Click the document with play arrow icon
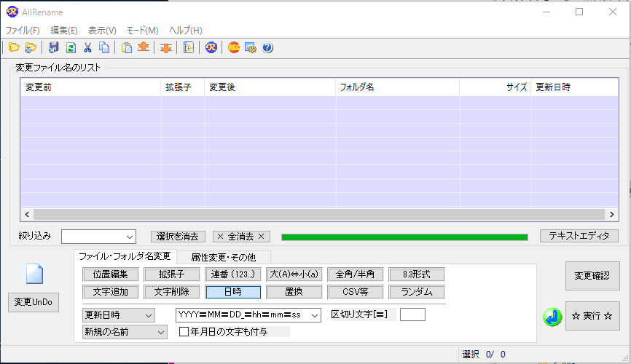This screenshot has width=631, height=364. pos(188,47)
